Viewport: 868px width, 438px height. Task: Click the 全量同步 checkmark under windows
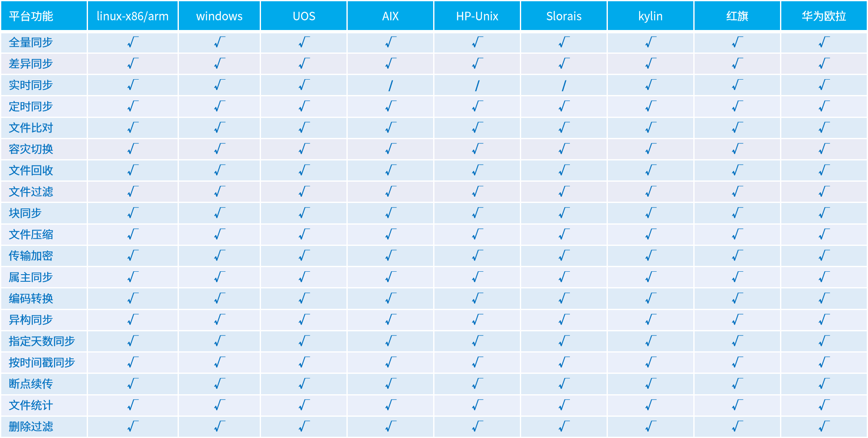click(219, 42)
